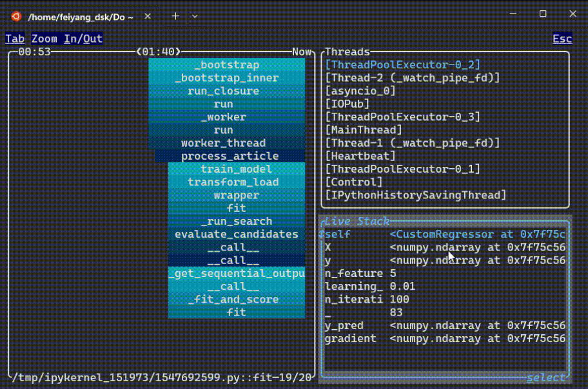
Task: Select the _worker frame
Action: tap(227, 117)
